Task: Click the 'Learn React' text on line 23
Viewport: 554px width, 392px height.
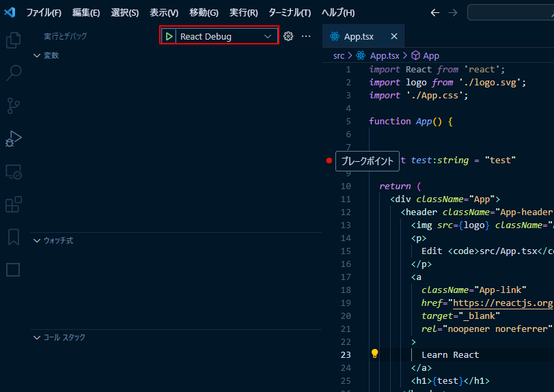Action: (450, 355)
